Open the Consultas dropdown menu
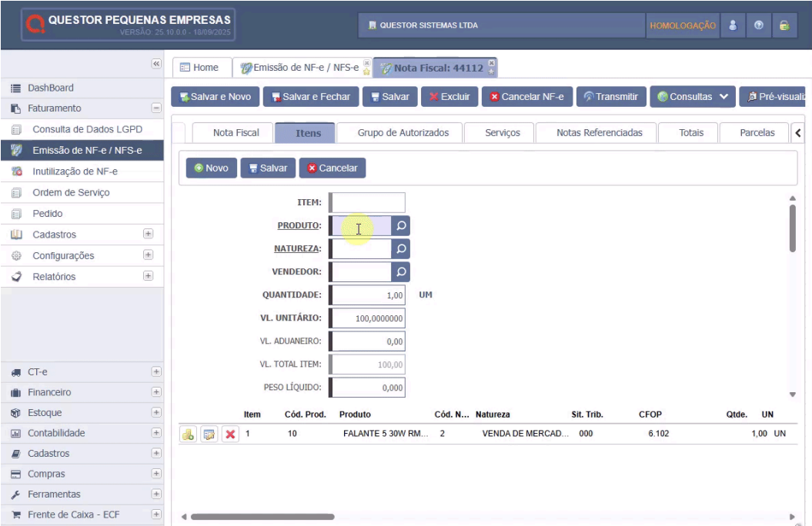This screenshot has height=526, width=812. click(x=692, y=97)
